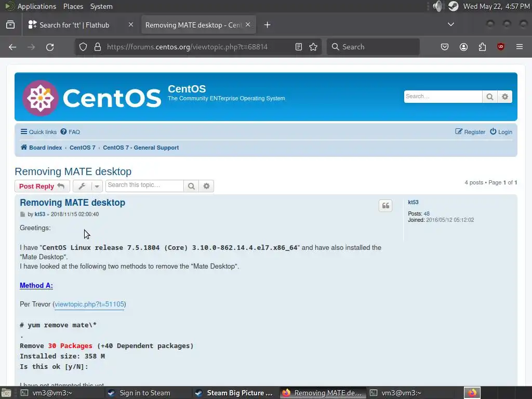Go to Board index breadcrumb
This screenshot has height=399, width=532.
point(42,148)
